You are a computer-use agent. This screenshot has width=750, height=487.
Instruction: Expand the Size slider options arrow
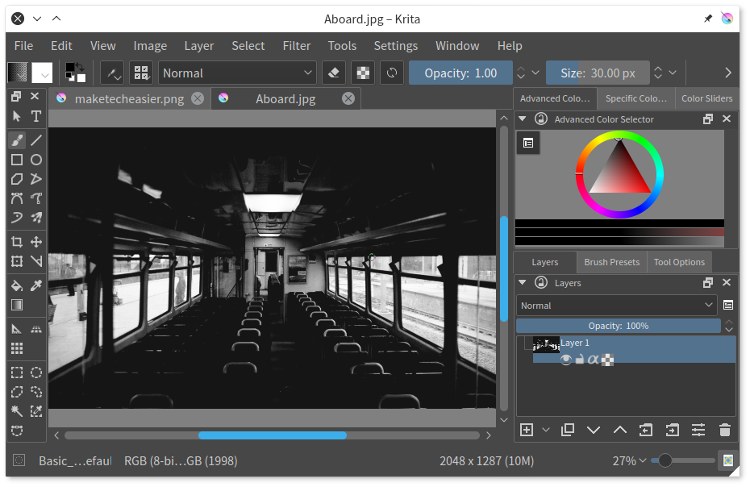(x=673, y=73)
